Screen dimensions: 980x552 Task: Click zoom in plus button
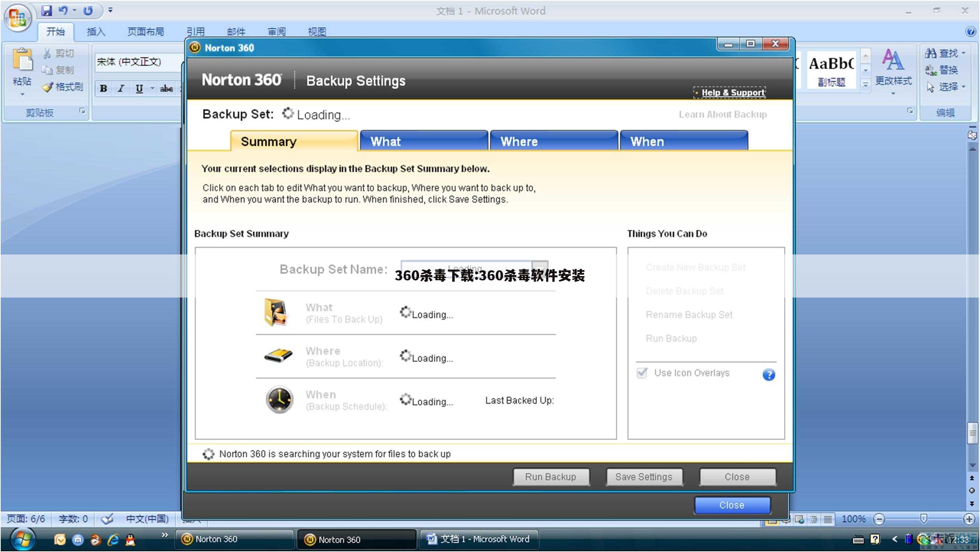tap(969, 519)
